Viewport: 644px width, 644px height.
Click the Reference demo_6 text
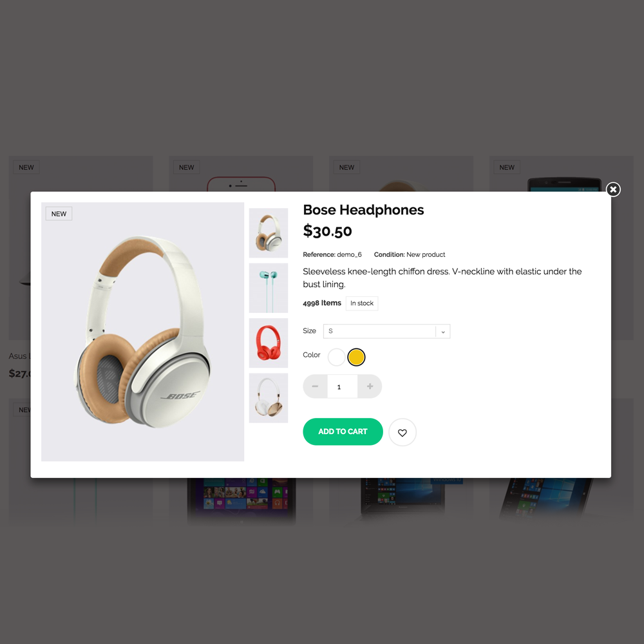click(332, 254)
